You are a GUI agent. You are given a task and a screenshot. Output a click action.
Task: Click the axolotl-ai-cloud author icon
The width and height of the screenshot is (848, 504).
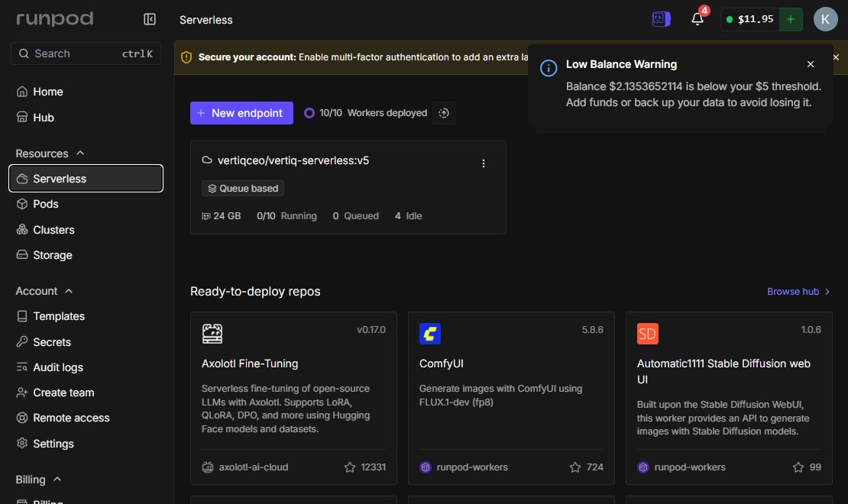(208, 467)
